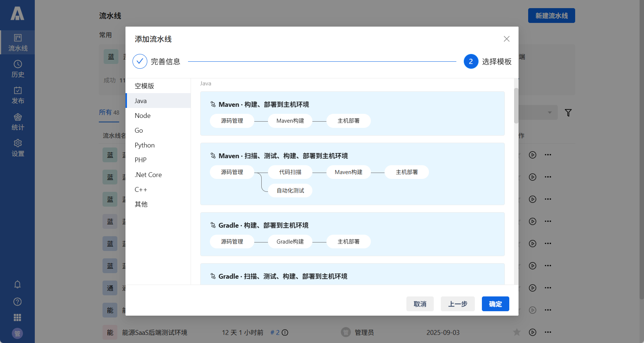644x343 pixels.
Task: Click the 管 admin avatar
Action: (x=17, y=333)
